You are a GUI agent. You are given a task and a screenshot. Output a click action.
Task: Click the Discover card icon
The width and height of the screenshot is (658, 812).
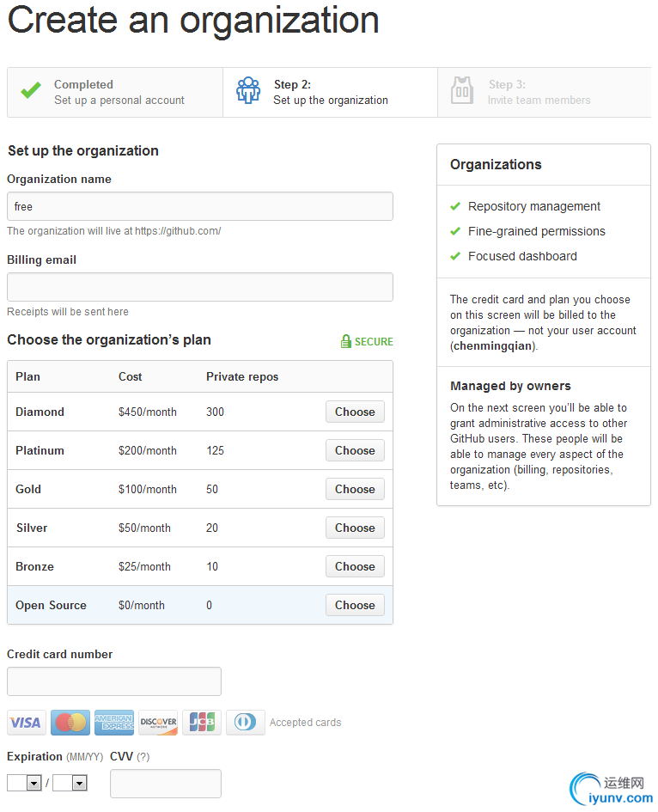coord(158,723)
